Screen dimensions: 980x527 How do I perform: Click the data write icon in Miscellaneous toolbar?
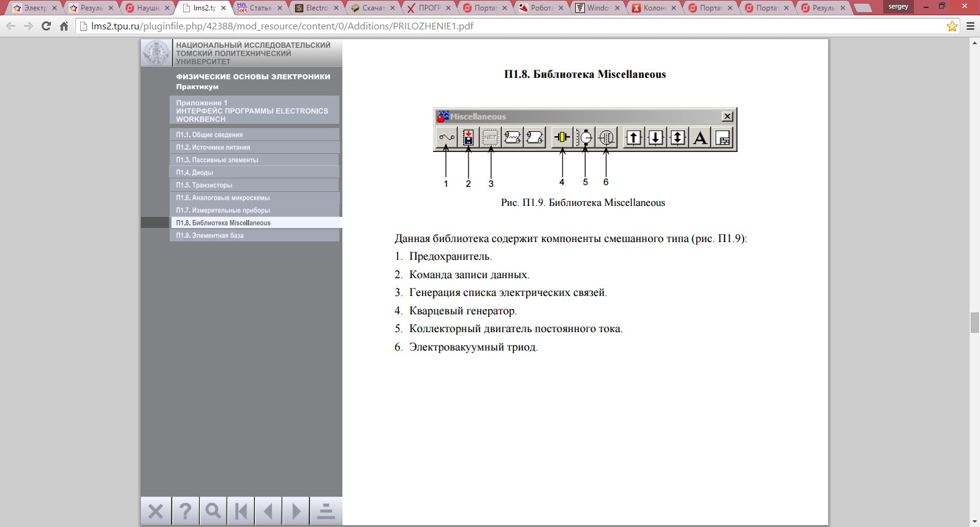click(x=469, y=138)
